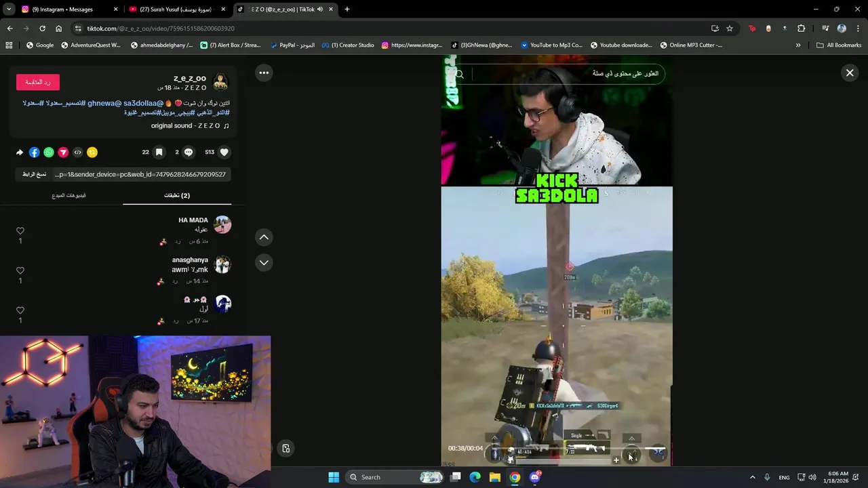Open HA MADA commenter avatar

pyautogui.click(x=222, y=224)
